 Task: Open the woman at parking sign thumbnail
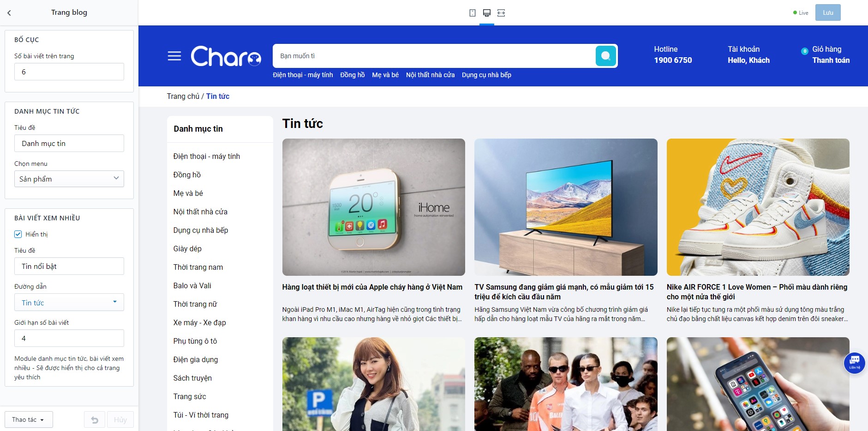pos(374,384)
